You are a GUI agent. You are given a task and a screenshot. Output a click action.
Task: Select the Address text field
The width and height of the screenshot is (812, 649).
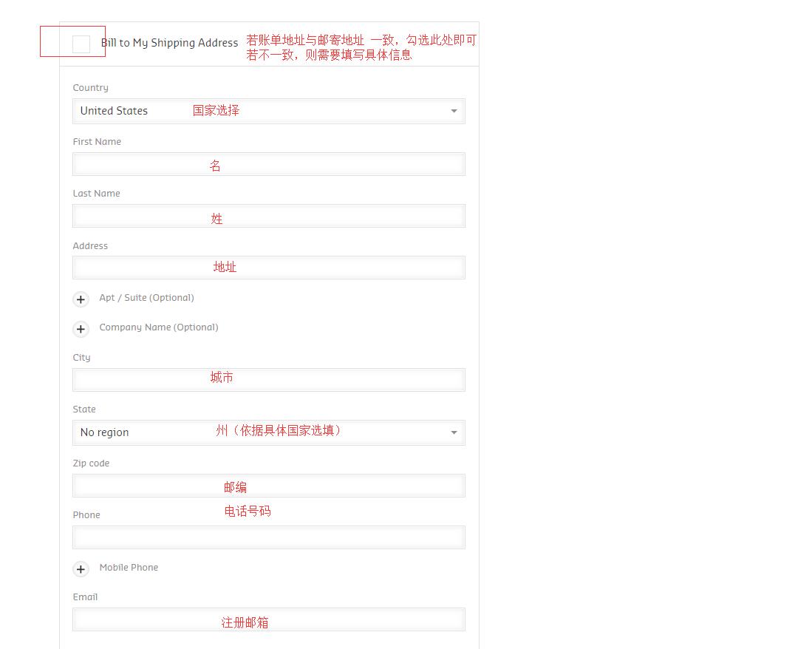[268, 268]
